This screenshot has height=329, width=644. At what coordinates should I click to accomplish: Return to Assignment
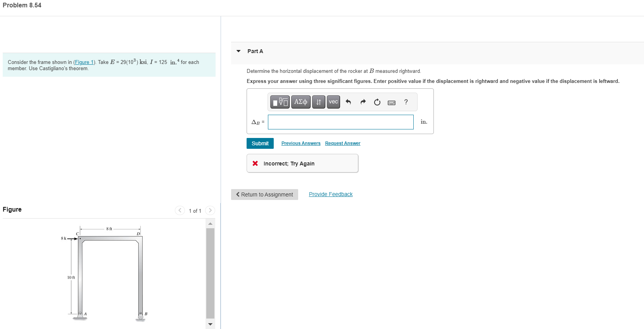(264, 195)
